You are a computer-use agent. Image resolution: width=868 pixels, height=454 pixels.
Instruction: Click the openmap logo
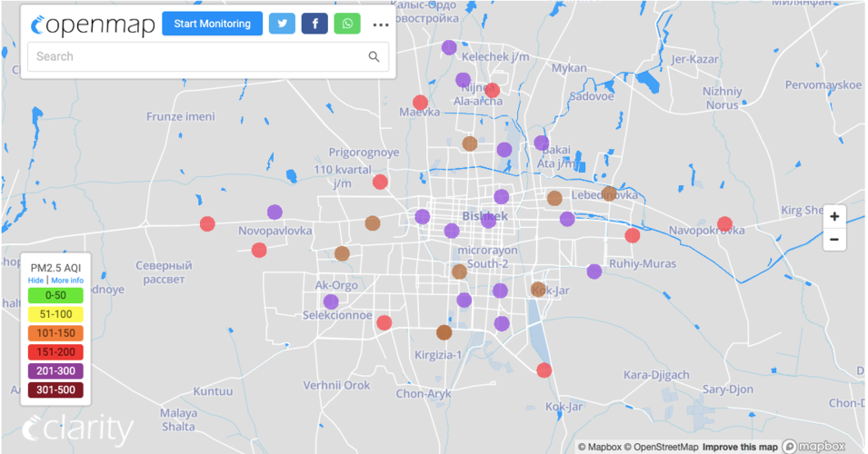[x=91, y=25]
